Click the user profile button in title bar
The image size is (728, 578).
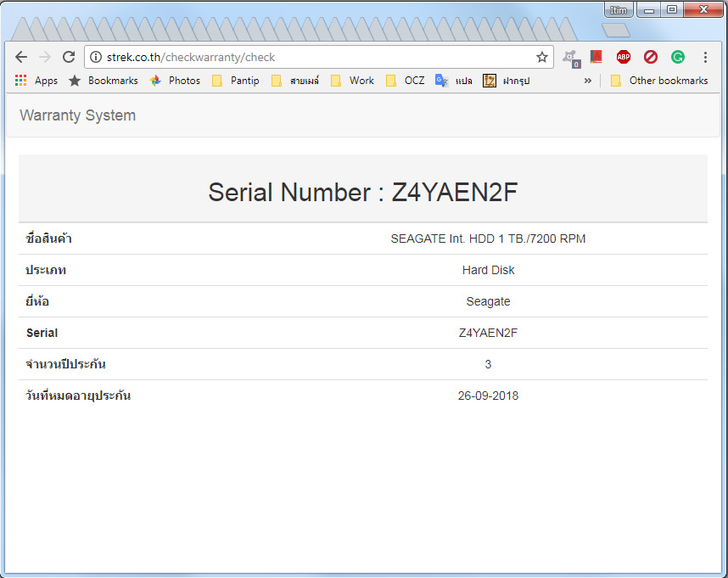619,9
